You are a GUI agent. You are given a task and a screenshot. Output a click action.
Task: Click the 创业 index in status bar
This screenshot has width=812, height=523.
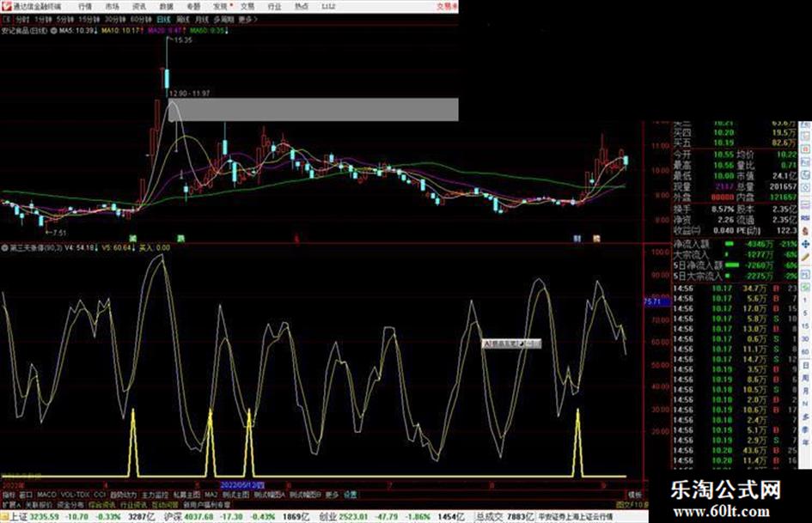[327, 517]
